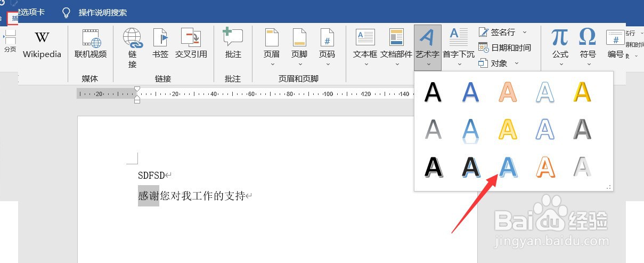Click the horizontal ruler at 100

coord(328,94)
